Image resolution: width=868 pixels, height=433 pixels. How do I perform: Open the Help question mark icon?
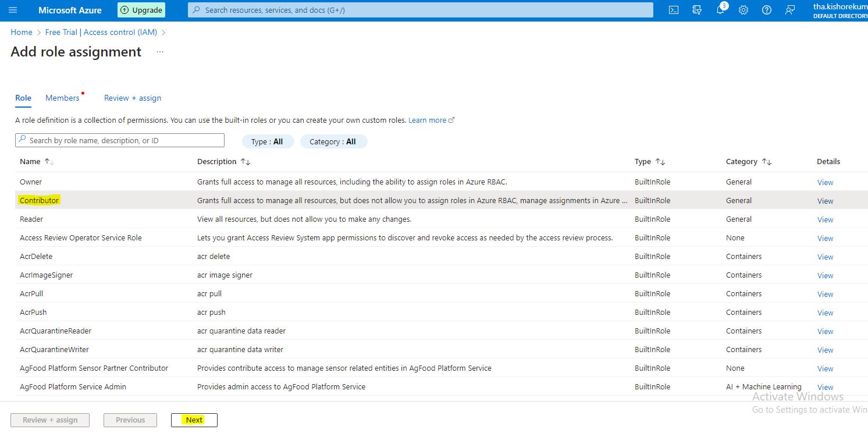click(x=767, y=10)
